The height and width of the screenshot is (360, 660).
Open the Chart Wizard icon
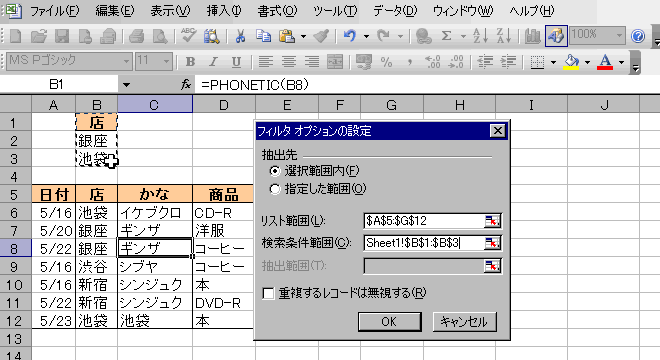coord(532,37)
